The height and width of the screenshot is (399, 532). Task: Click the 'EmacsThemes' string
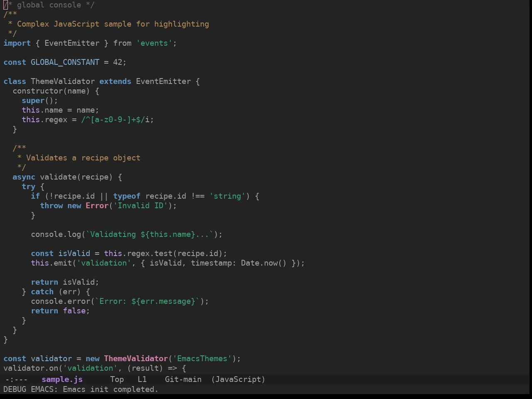pyautogui.click(x=202, y=359)
